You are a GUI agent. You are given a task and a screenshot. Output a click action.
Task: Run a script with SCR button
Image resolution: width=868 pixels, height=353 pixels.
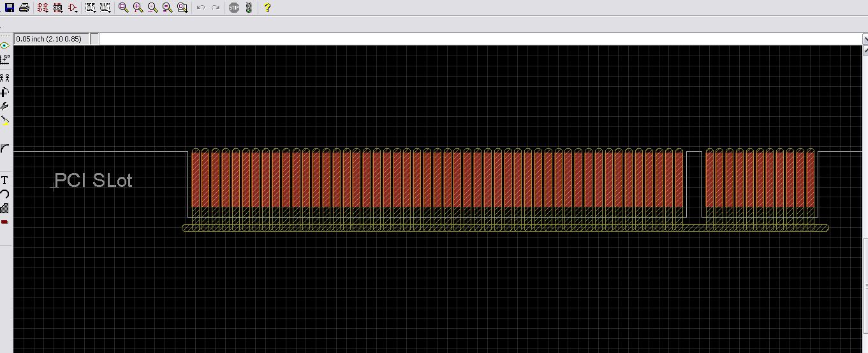(90, 8)
